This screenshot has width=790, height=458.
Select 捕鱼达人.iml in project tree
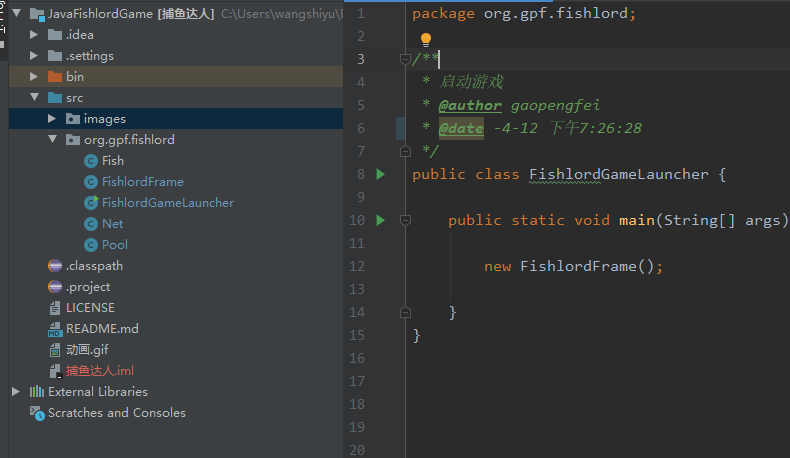click(x=100, y=371)
